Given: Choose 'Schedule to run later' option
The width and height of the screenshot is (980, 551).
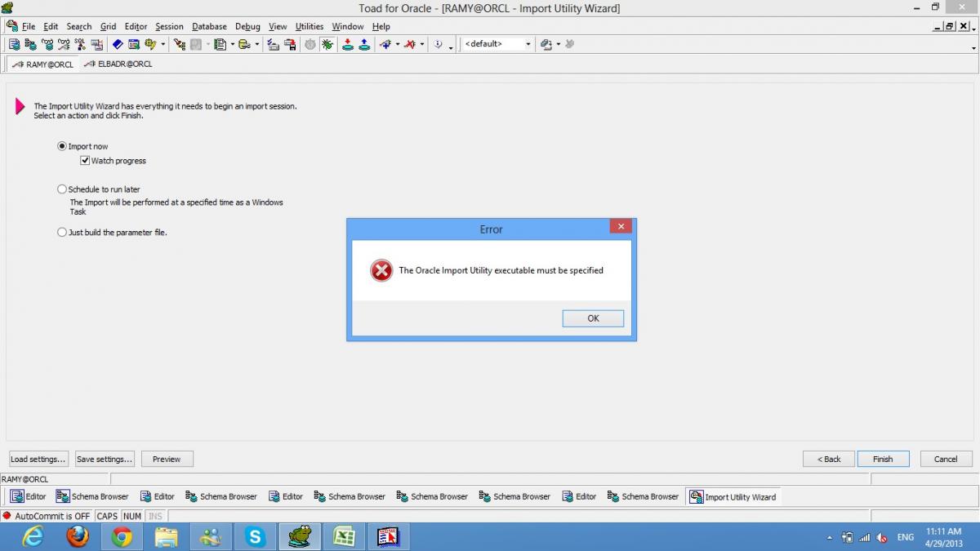Looking at the screenshot, I should (x=62, y=189).
